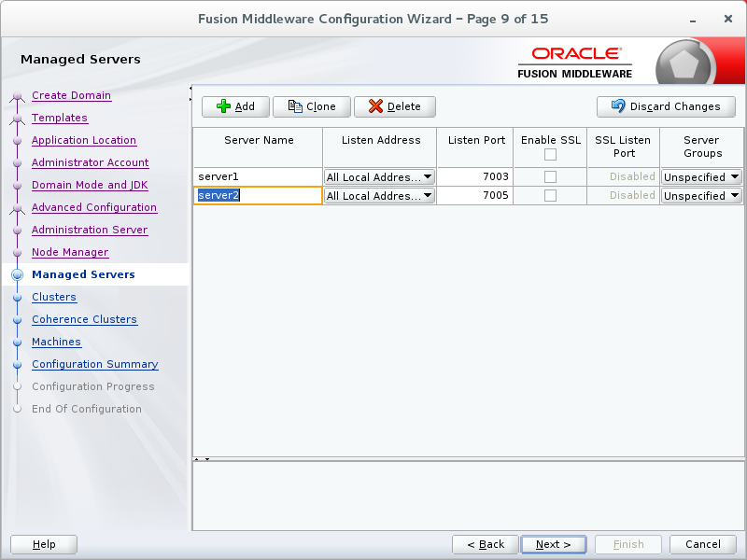Screen dimensions: 747x560
Task: Click the Listen Address column header
Action: point(380,147)
